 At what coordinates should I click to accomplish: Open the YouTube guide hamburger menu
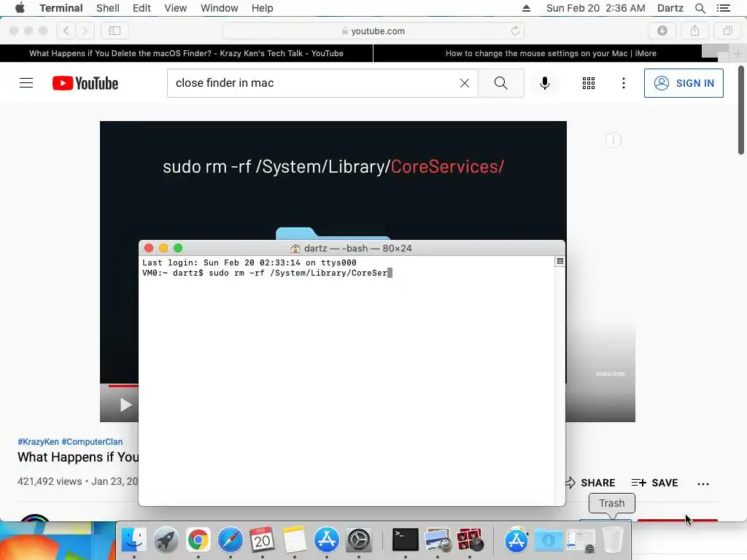point(26,83)
